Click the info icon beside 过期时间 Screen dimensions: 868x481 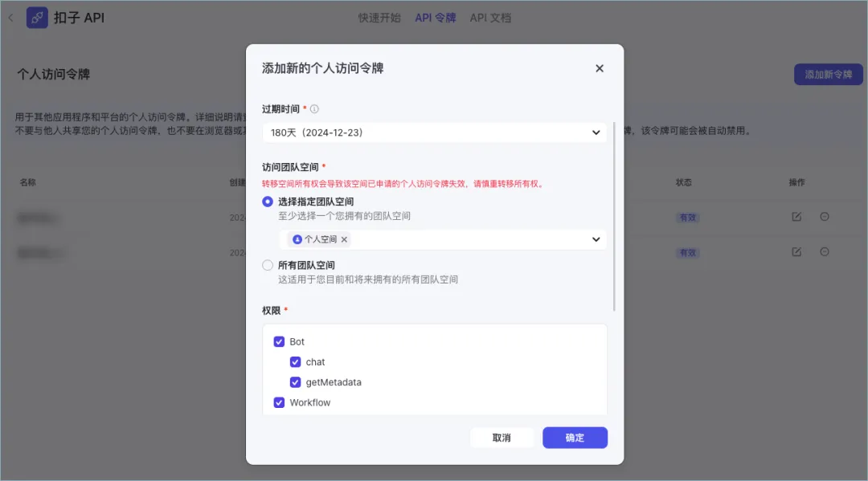(x=314, y=109)
